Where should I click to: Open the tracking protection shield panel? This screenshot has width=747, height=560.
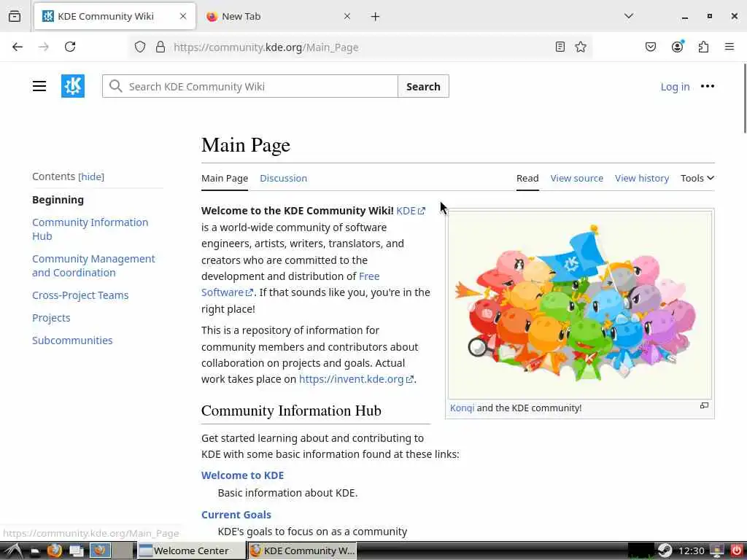click(x=139, y=47)
